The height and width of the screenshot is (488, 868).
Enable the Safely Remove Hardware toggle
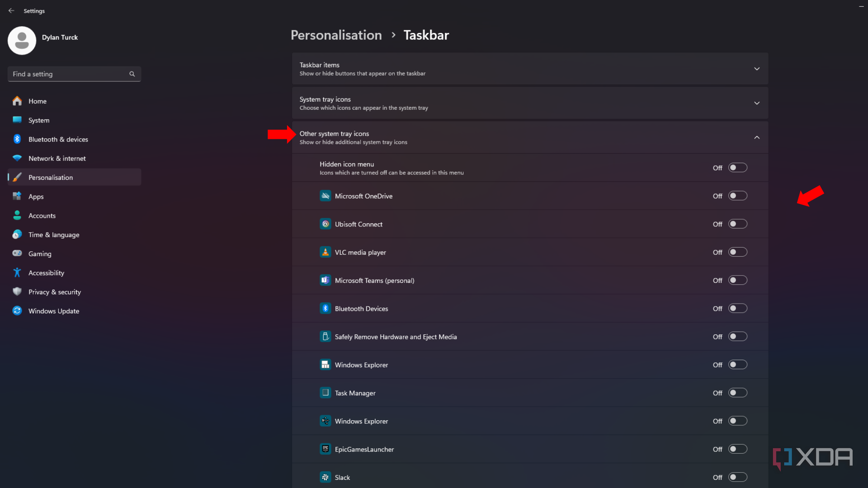coord(737,336)
